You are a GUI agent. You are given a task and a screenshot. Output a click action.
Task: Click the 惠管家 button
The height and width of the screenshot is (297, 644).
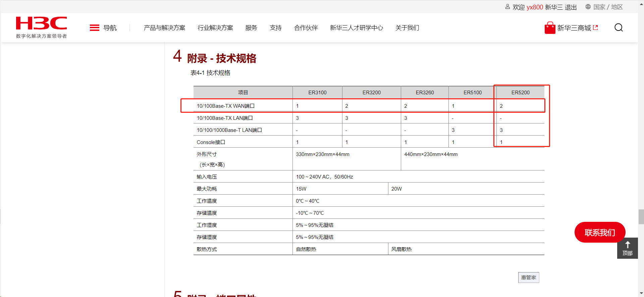529,278
